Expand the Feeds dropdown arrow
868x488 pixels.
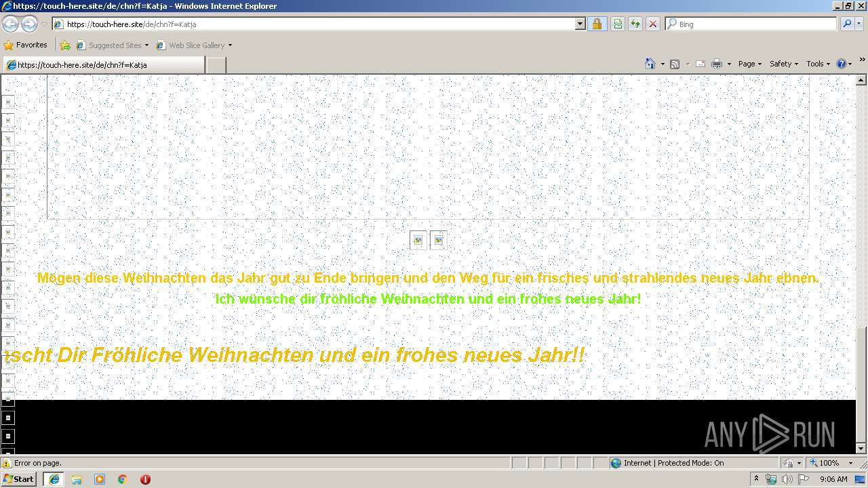click(687, 64)
